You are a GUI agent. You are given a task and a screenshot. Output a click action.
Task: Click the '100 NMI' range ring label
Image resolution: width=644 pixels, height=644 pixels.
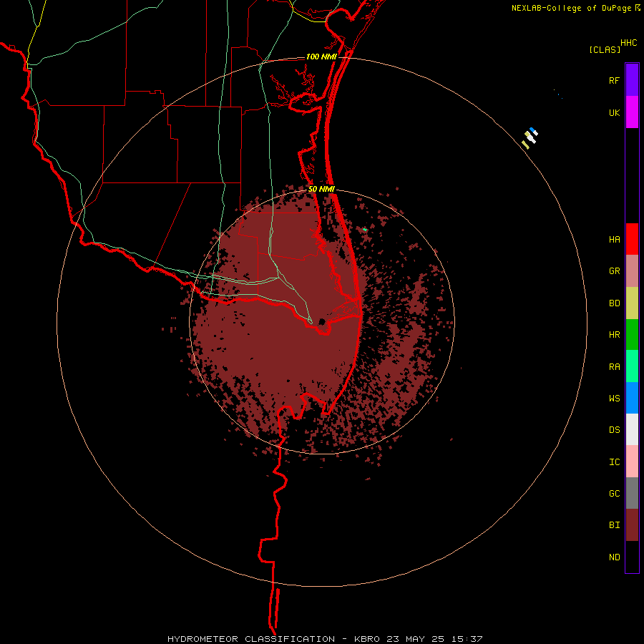coord(321,57)
